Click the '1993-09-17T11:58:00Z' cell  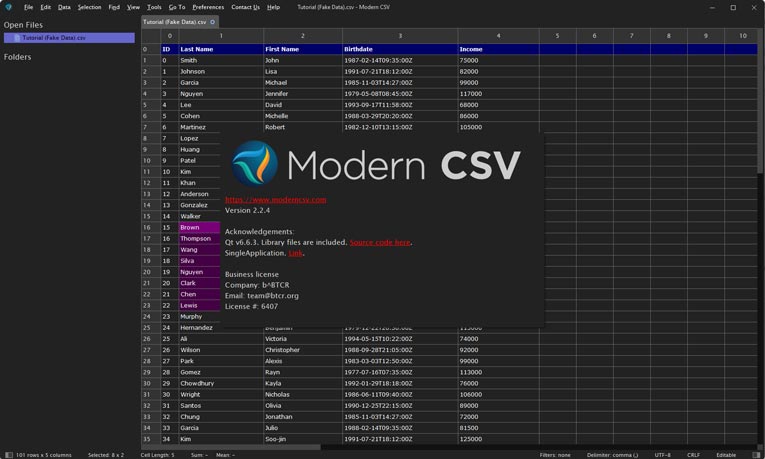(x=400, y=105)
